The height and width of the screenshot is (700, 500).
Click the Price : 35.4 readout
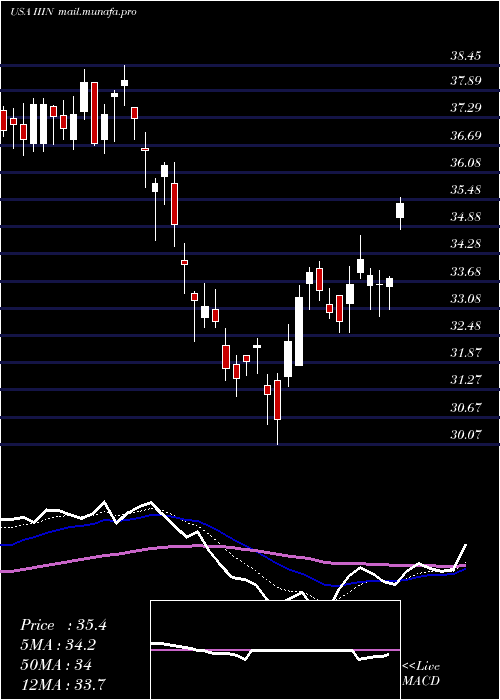tap(63, 625)
